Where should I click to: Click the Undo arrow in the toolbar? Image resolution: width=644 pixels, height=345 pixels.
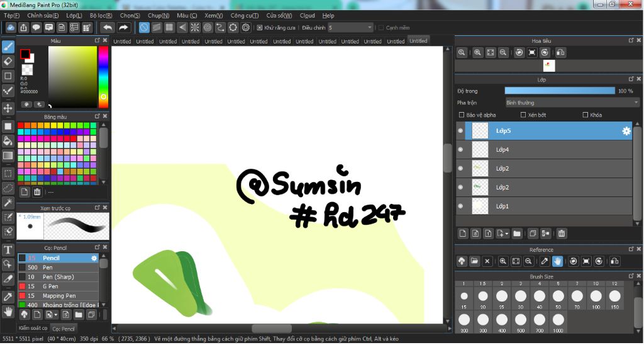(108, 28)
